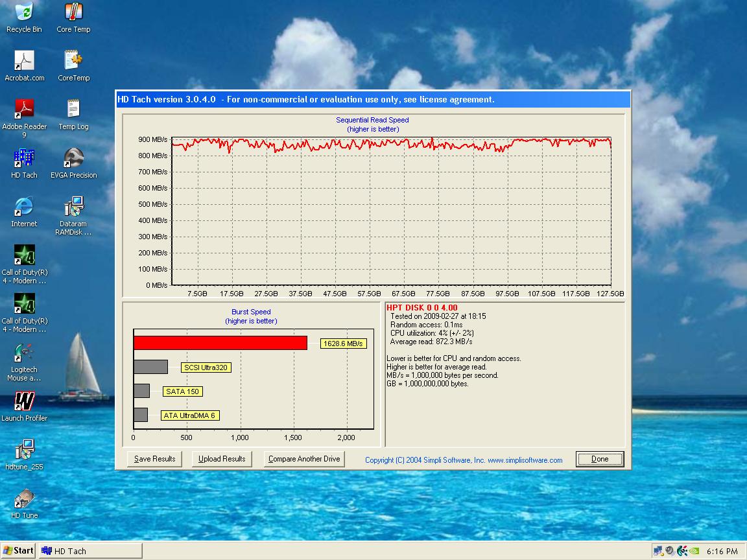Click the 'Random access: 0.1ms' line
This screenshot has height=560, width=747.
(x=427, y=324)
